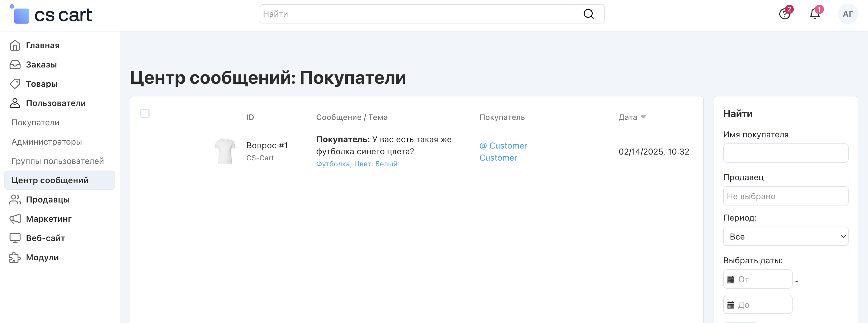Screen dimensions: 868x323
Task: Open the Продавец selector field
Action: click(x=785, y=196)
